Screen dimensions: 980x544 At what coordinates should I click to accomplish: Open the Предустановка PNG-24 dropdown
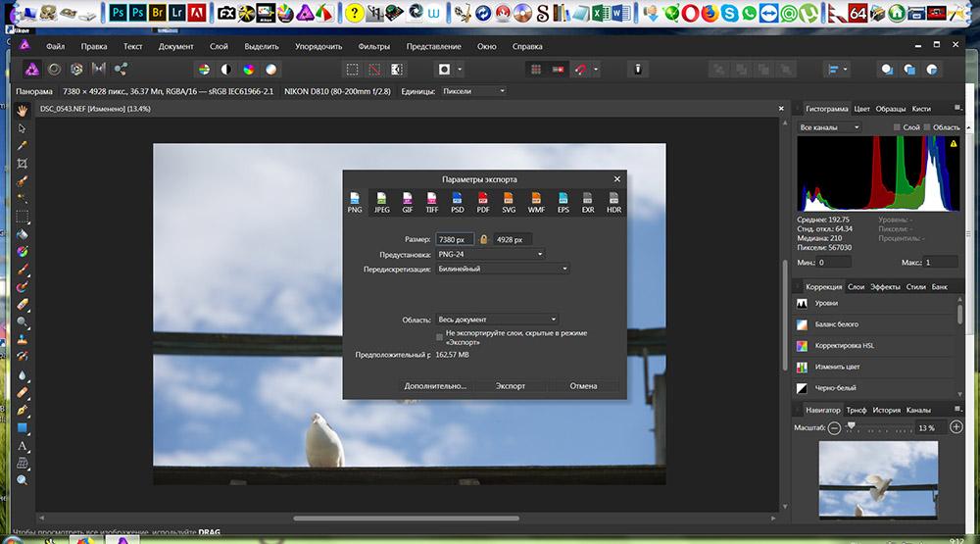pyautogui.click(x=490, y=255)
